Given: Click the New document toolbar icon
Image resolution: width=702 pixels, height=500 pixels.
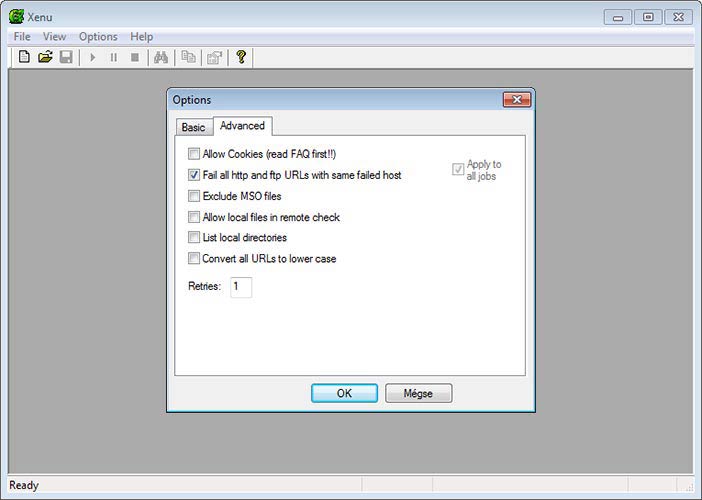Looking at the screenshot, I should [24, 58].
